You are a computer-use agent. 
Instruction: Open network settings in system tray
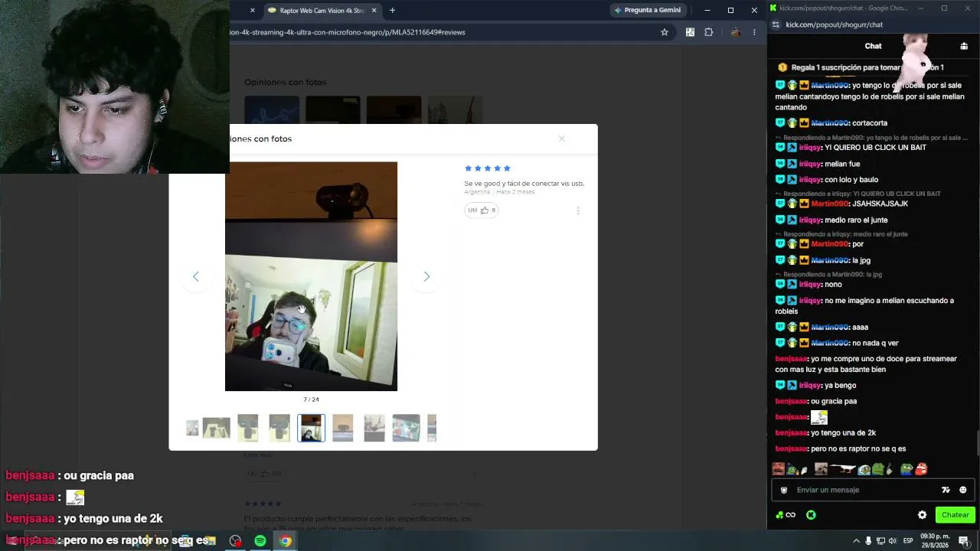coord(880,541)
